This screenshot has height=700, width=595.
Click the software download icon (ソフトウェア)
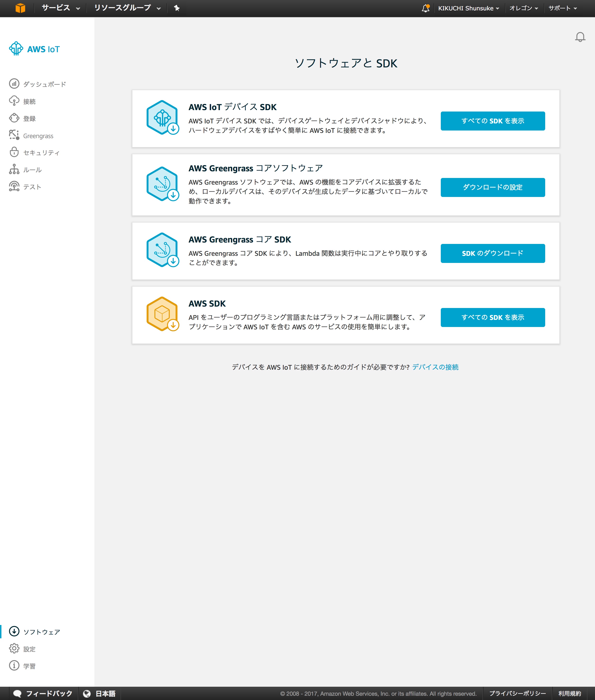click(14, 631)
